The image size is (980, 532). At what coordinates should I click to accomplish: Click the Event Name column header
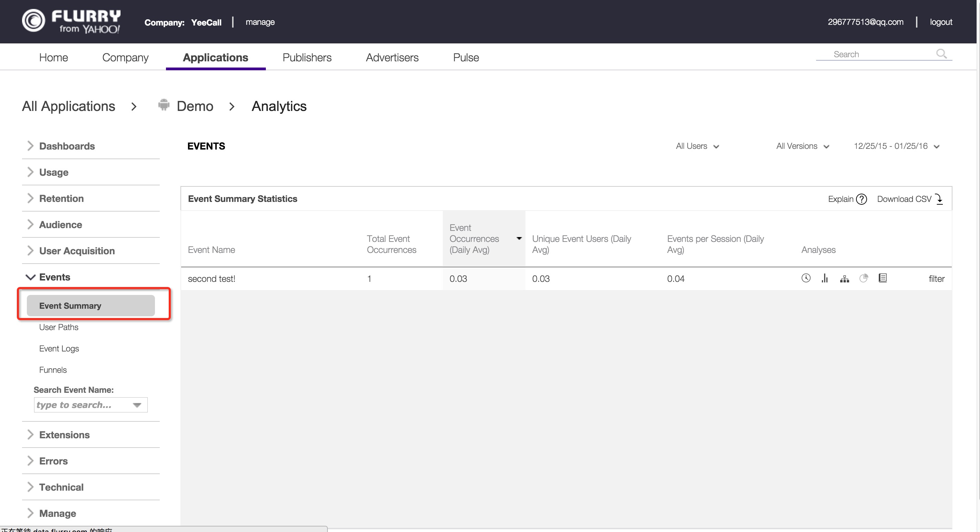point(211,250)
